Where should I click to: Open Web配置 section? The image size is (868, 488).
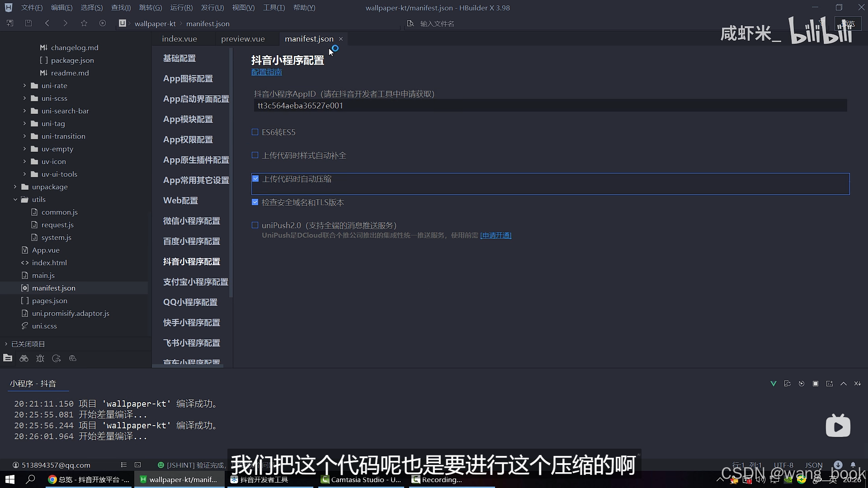pyautogui.click(x=180, y=201)
